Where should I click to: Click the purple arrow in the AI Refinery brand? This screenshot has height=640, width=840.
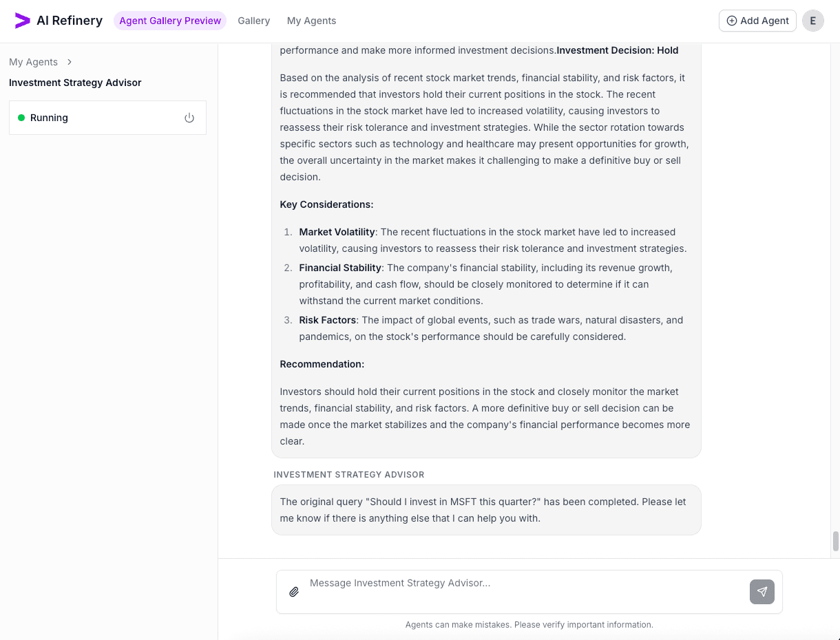coord(22,20)
